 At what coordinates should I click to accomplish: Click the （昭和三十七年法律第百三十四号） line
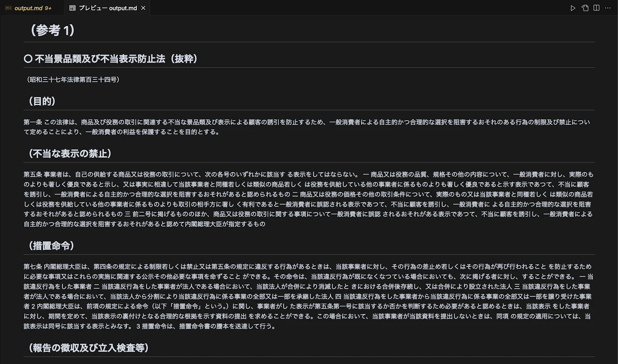(x=73, y=80)
